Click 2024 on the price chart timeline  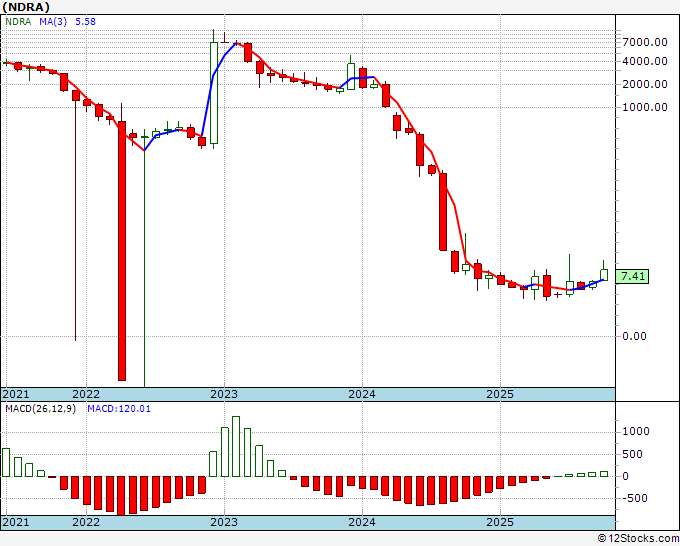tap(362, 394)
